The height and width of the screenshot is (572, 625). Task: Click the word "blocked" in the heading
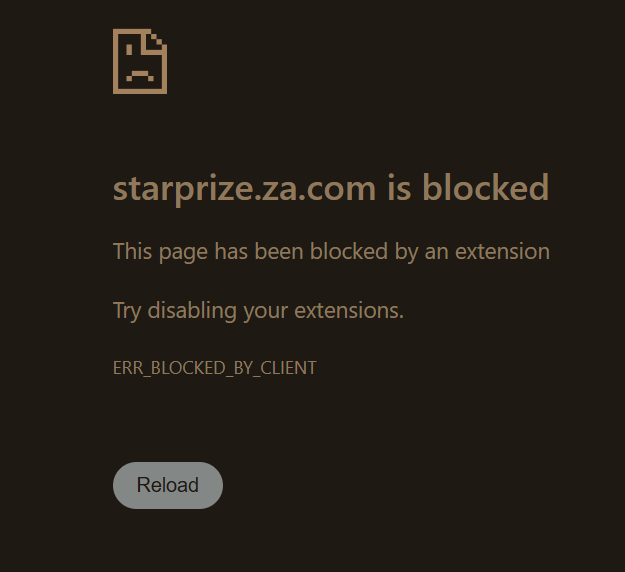[x=486, y=187]
